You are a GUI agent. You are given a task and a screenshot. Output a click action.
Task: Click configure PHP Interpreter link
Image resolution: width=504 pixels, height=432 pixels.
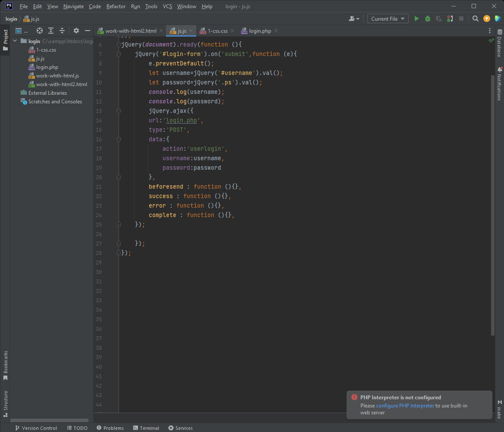tap(405, 406)
